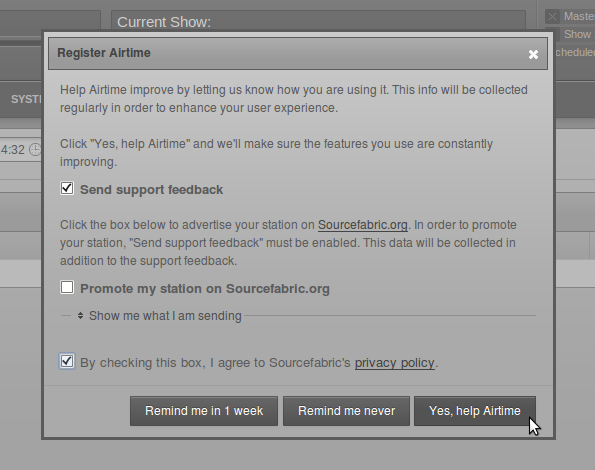
Task: Choose Remind me never
Action: (346, 411)
